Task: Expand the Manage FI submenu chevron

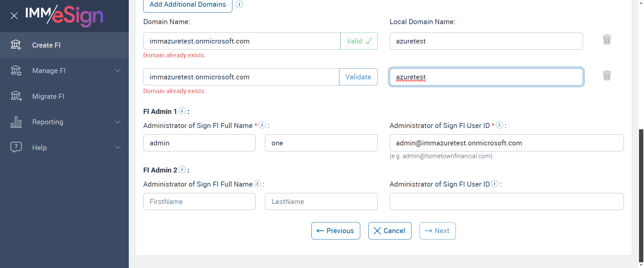Action: point(118,71)
